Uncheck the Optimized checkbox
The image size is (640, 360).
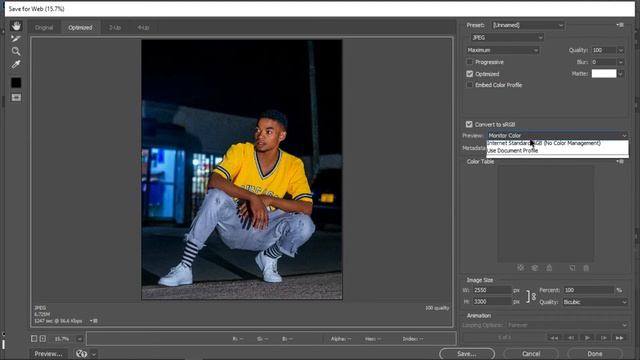[x=469, y=74]
